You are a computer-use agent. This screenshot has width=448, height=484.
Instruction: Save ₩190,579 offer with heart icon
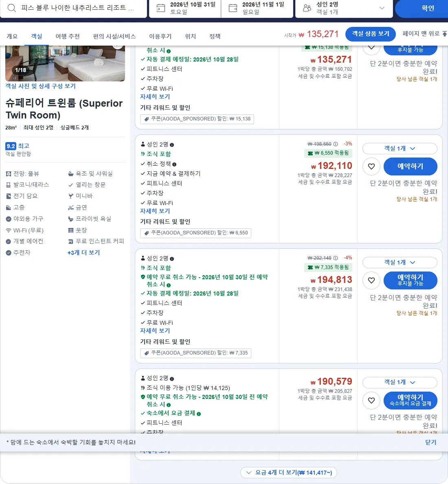[371, 401]
